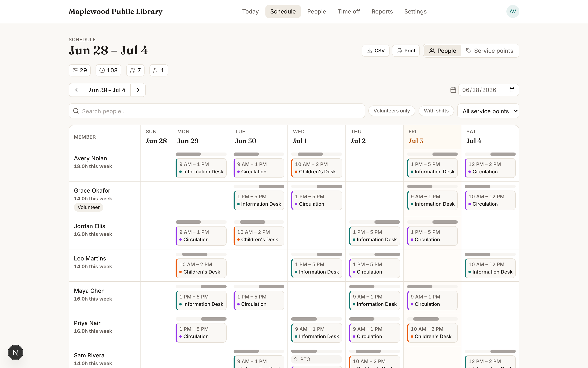This screenshot has width=588, height=368.
Task: Open All service points dropdown
Action: [x=488, y=111]
